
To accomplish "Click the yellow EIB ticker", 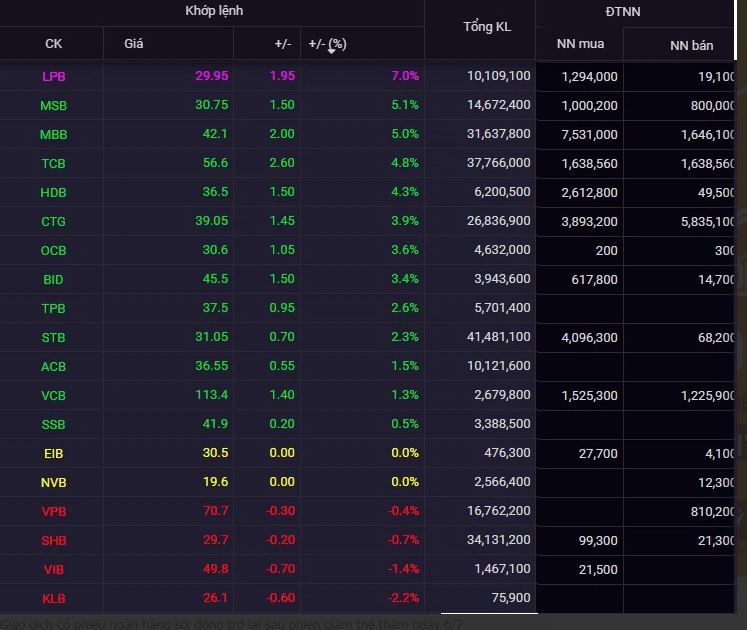I will pyautogui.click(x=54, y=453).
